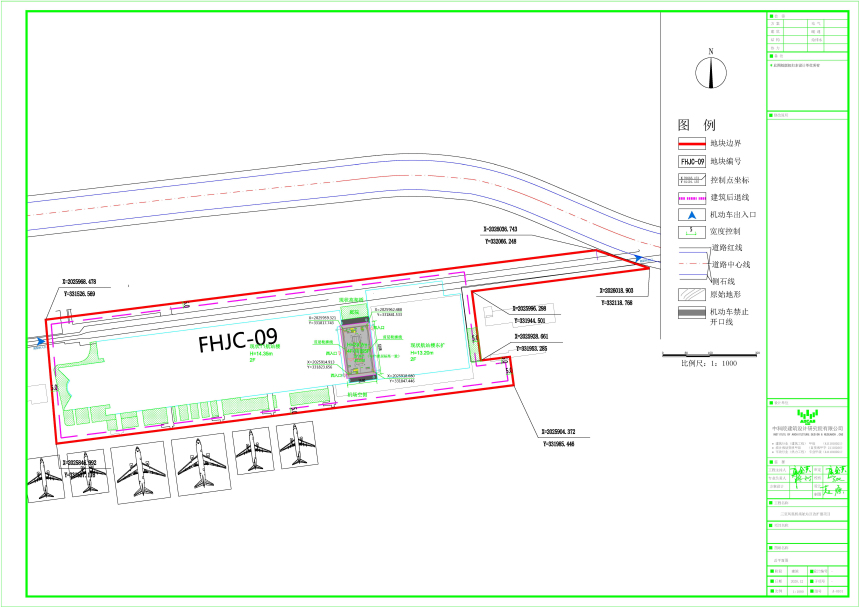Click the north arrow compass symbol
This screenshot has width=860, height=607.
click(x=711, y=73)
